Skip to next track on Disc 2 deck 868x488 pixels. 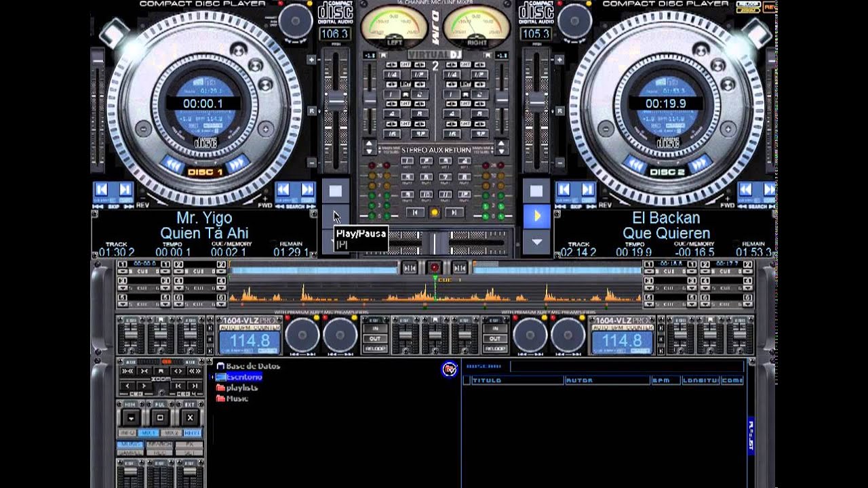(x=588, y=190)
